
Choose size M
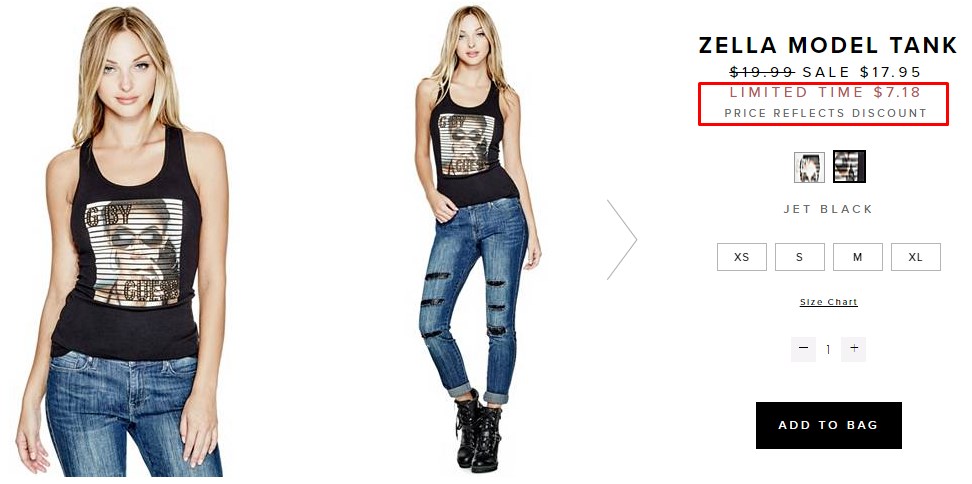click(x=858, y=257)
